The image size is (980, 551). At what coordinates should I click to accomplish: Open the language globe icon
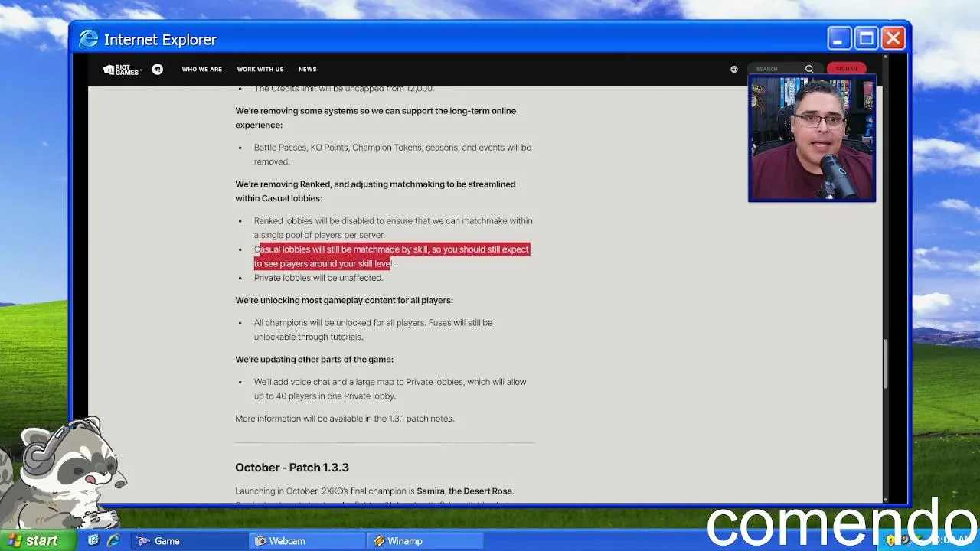pos(734,69)
